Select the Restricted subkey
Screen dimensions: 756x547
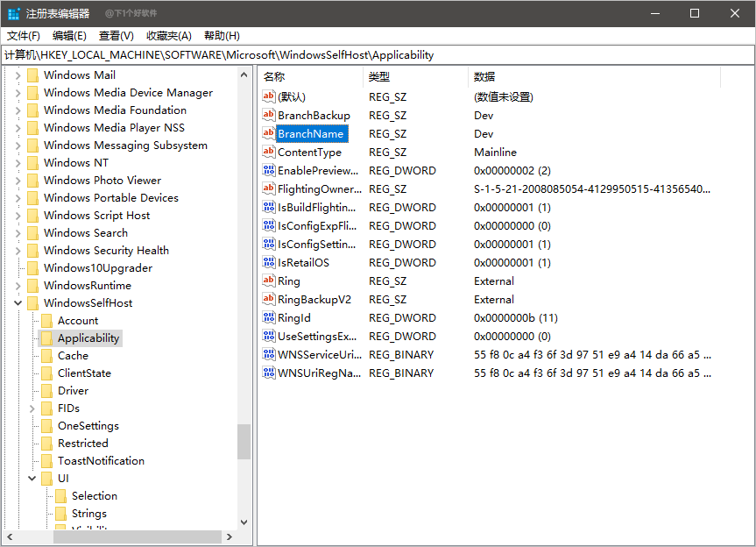83,443
